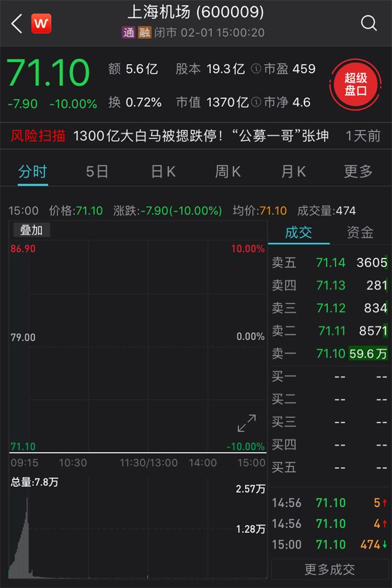Open news headline 1300亿大白马被摁跌停

201,136
